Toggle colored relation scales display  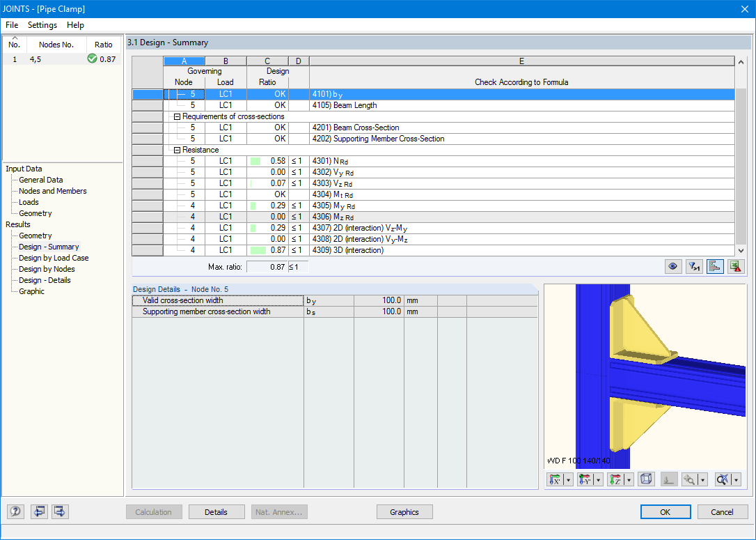pos(715,266)
